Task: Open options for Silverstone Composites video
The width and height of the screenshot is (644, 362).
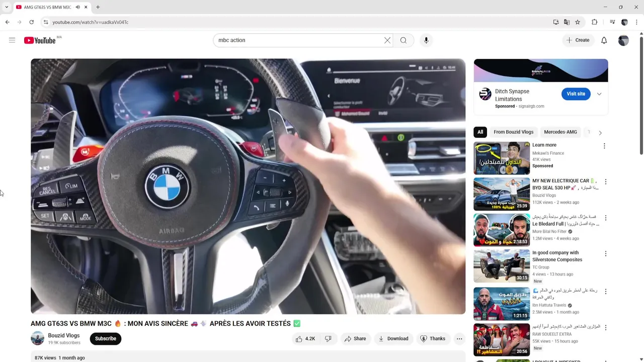Action: coord(605,254)
